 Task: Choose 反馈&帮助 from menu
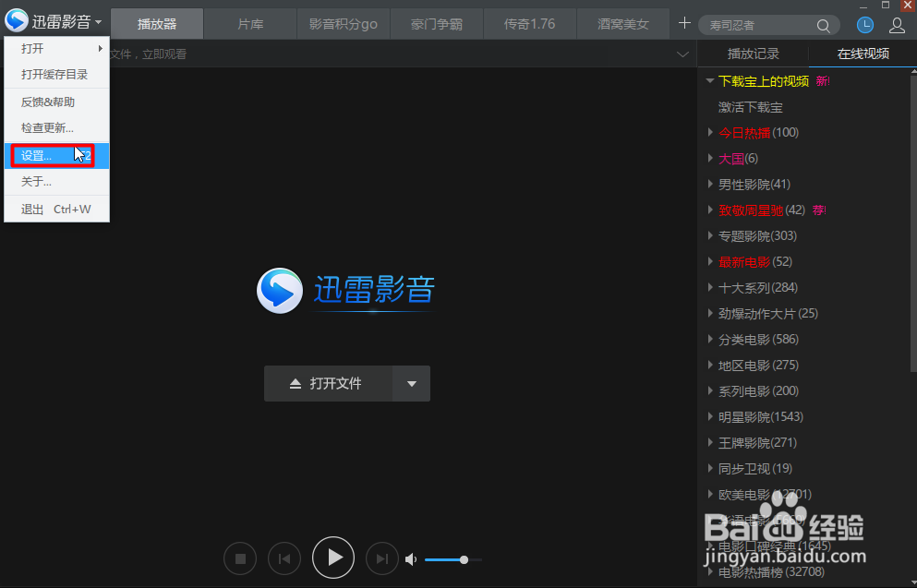click(56, 102)
